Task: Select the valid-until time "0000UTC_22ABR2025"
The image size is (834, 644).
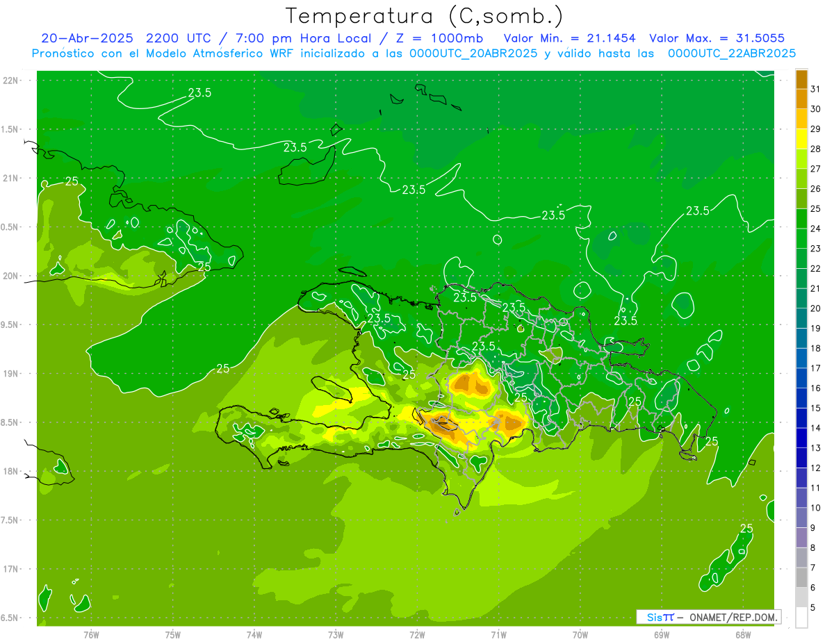Action: coord(731,53)
